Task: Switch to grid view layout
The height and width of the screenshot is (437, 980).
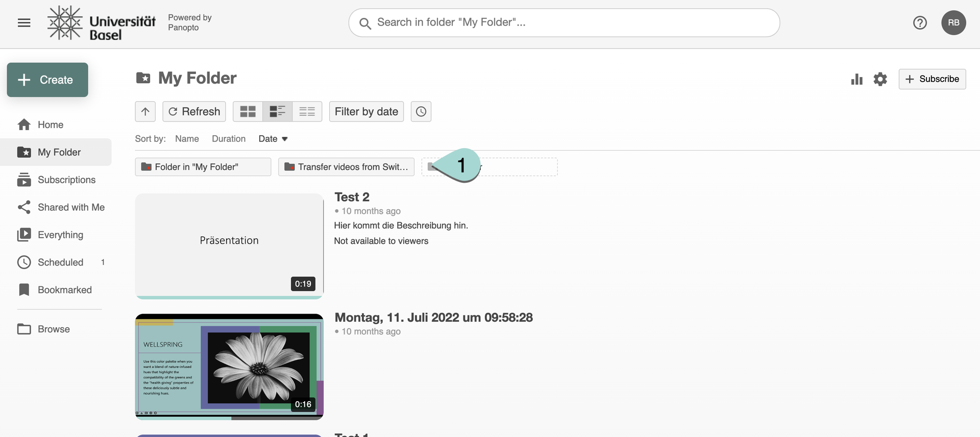Action: tap(248, 111)
